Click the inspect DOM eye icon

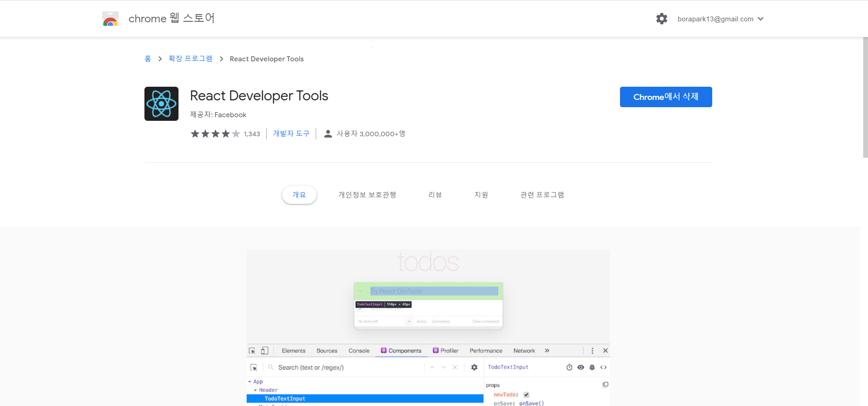click(580, 367)
